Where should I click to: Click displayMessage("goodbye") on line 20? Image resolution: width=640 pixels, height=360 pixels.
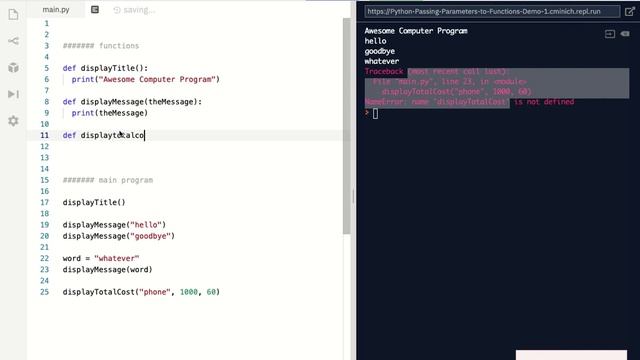tap(119, 236)
